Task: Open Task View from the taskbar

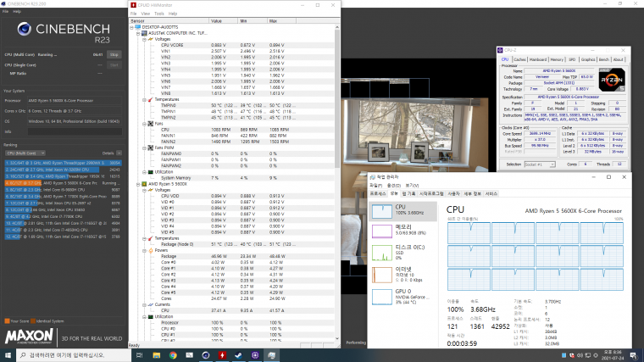Action: pyautogui.click(x=139, y=355)
